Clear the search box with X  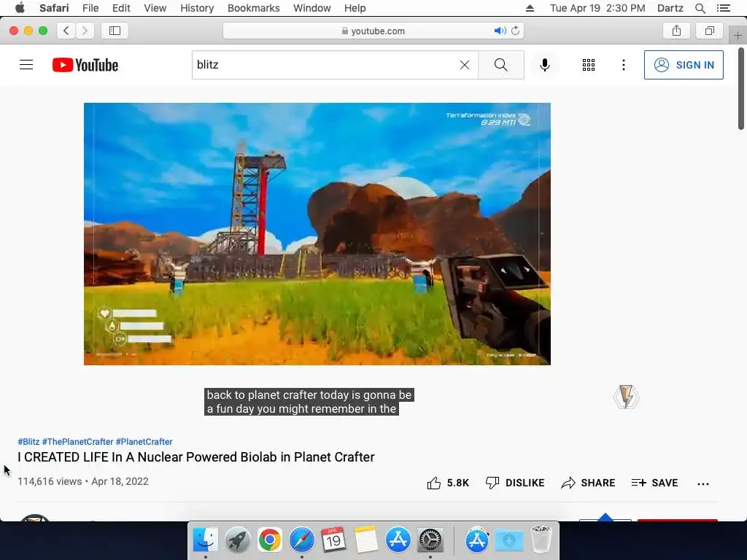click(465, 65)
